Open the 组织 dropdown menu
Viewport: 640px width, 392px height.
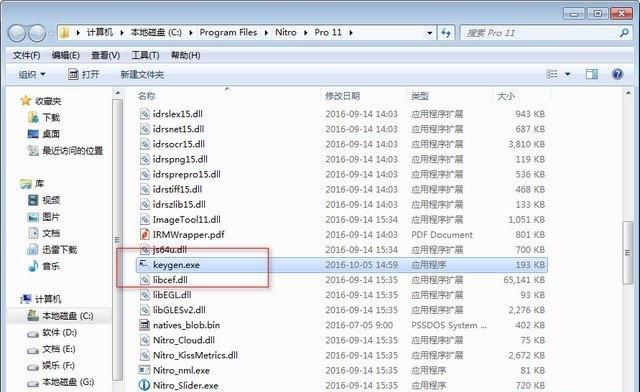pyautogui.click(x=31, y=74)
